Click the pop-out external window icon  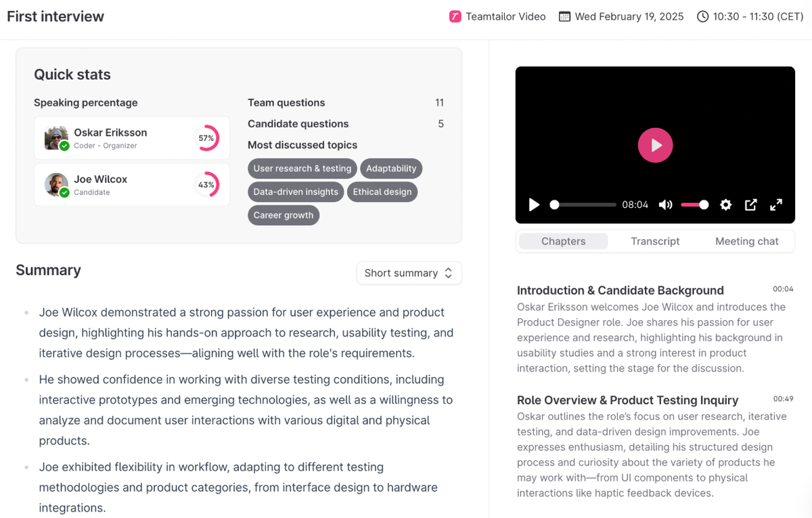pyautogui.click(x=750, y=204)
